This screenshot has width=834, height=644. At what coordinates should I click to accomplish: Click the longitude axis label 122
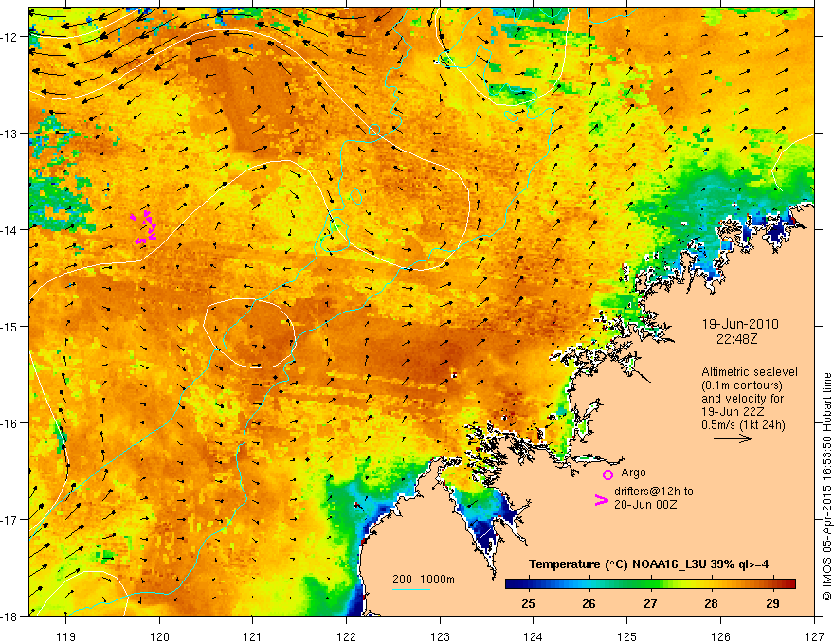click(346, 636)
